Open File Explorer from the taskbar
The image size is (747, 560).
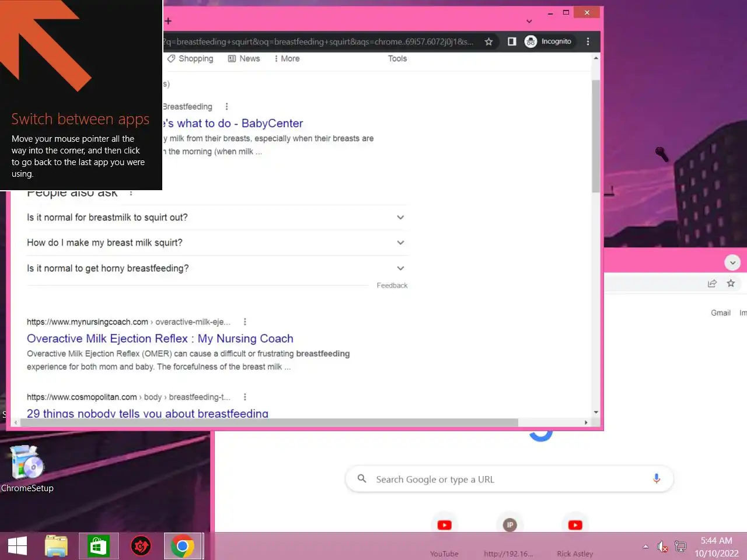[x=56, y=546]
